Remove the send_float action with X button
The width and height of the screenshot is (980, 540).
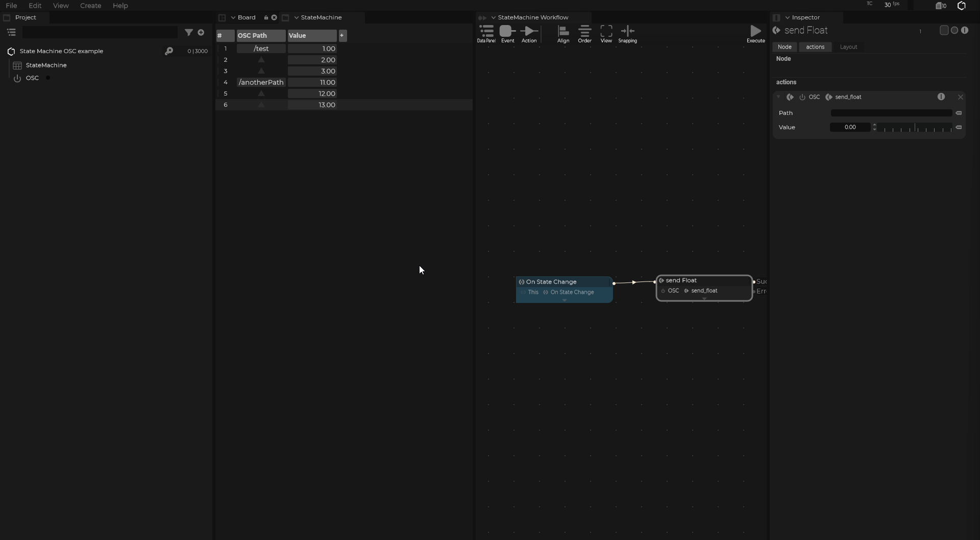960,97
